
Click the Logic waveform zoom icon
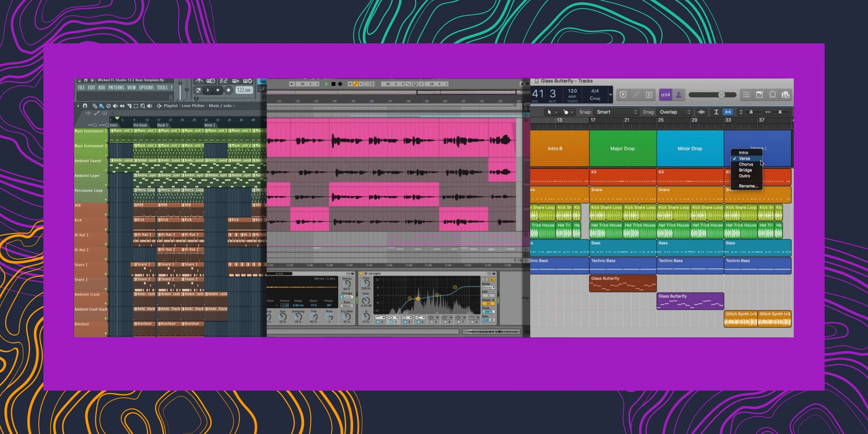click(701, 112)
